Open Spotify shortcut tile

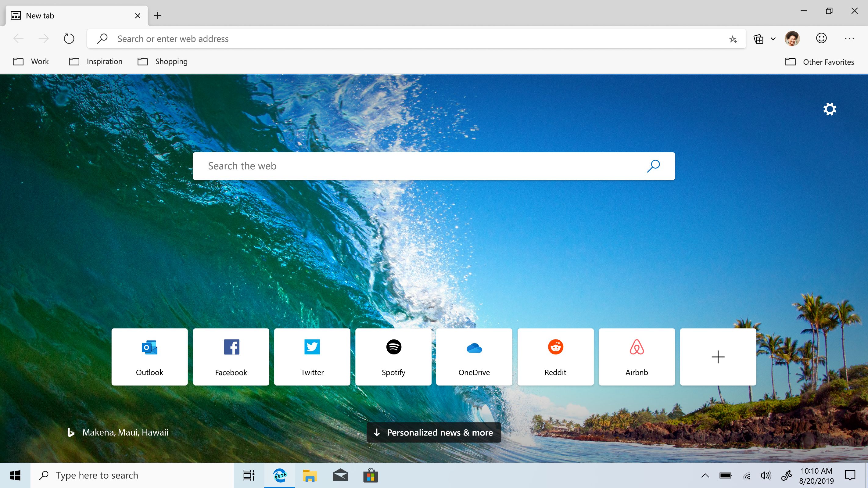point(393,356)
